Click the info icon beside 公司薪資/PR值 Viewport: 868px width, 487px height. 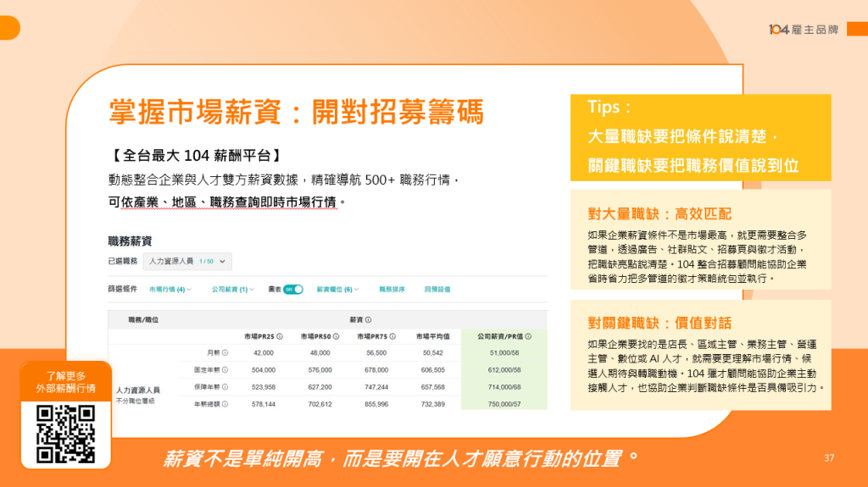click(529, 336)
